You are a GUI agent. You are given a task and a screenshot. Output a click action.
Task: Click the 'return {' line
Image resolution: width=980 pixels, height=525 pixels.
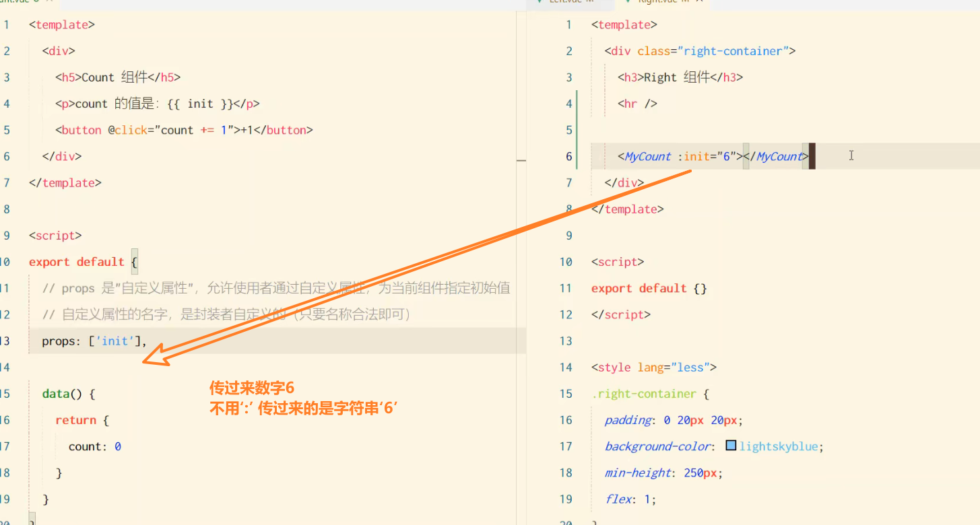click(81, 420)
